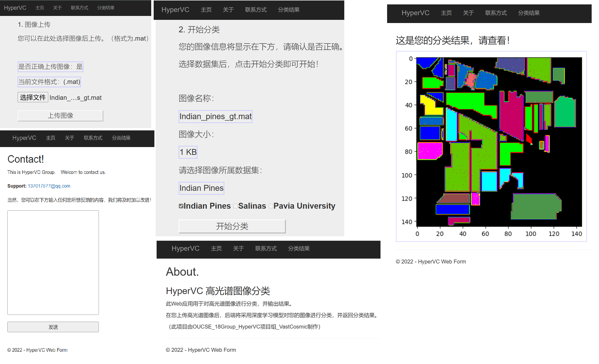
Task: Click HyperVC brand in the classification page navbar
Action: click(x=175, y=10)
